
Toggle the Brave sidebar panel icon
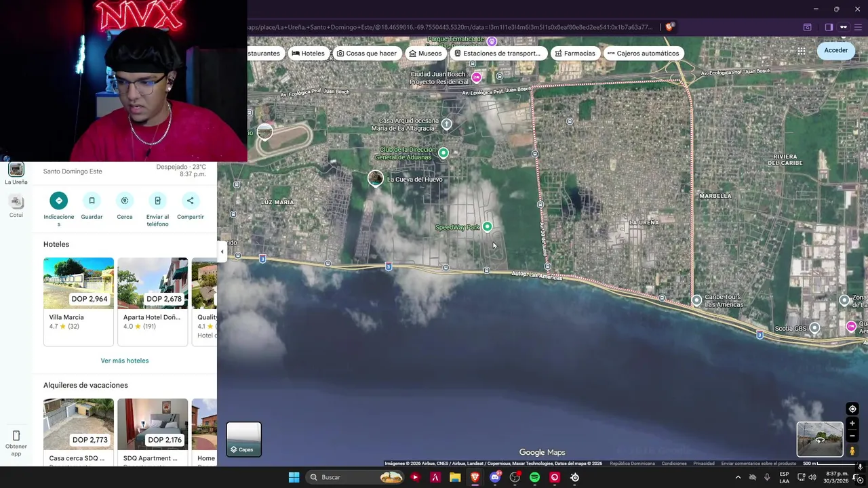point(829,27)
